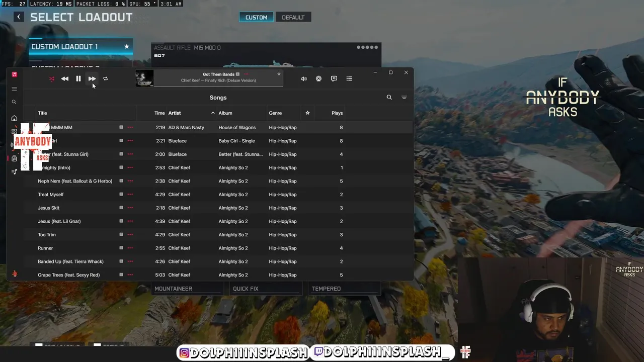Viewport: 644px width, 362px height.
Task: Select the TEMPERED perk slot
Action: point(344,289)
